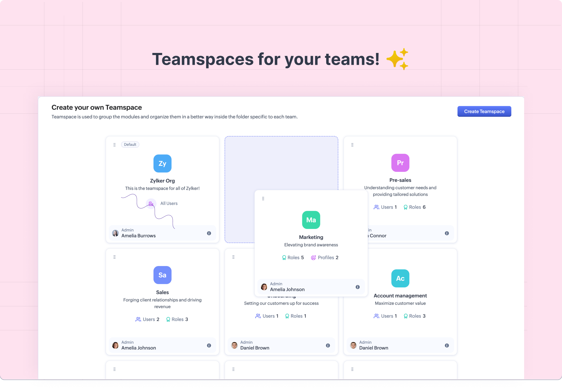
Task: Click drag handle on Pre-sales card
Action: pyautogui.click(x=352, y=145)
